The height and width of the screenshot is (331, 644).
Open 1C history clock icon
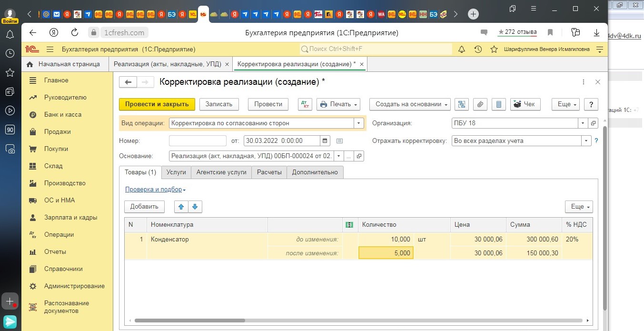(478, 50)
